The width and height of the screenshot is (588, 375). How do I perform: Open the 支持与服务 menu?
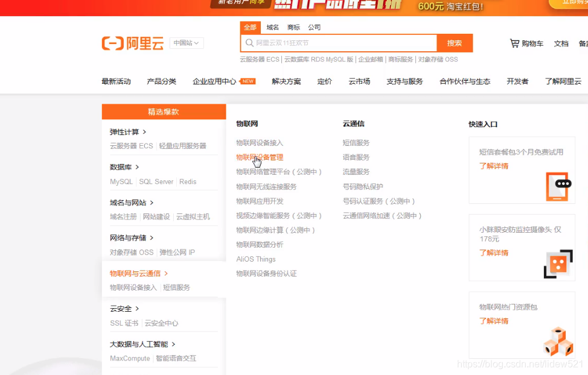tap(404, 81)
